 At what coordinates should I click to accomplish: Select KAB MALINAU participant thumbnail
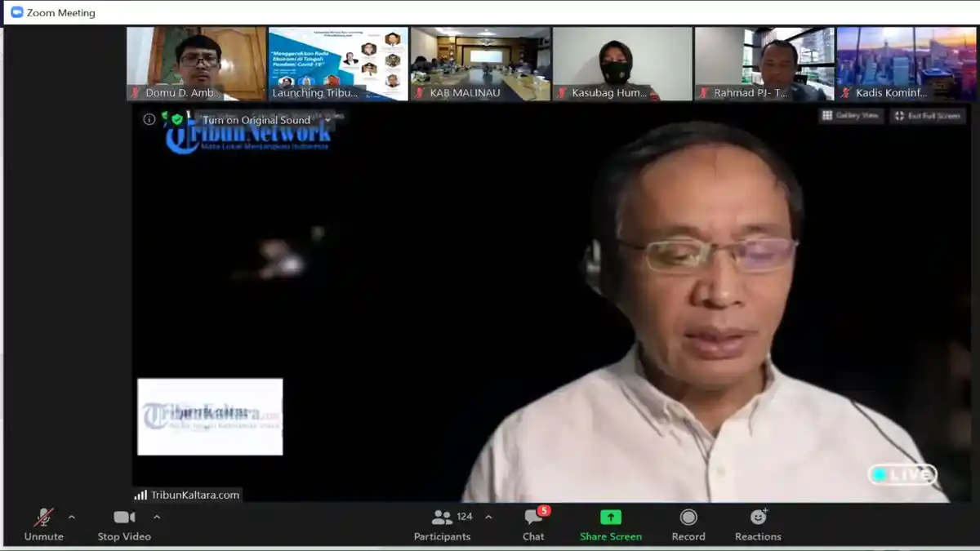pos(481,64)
